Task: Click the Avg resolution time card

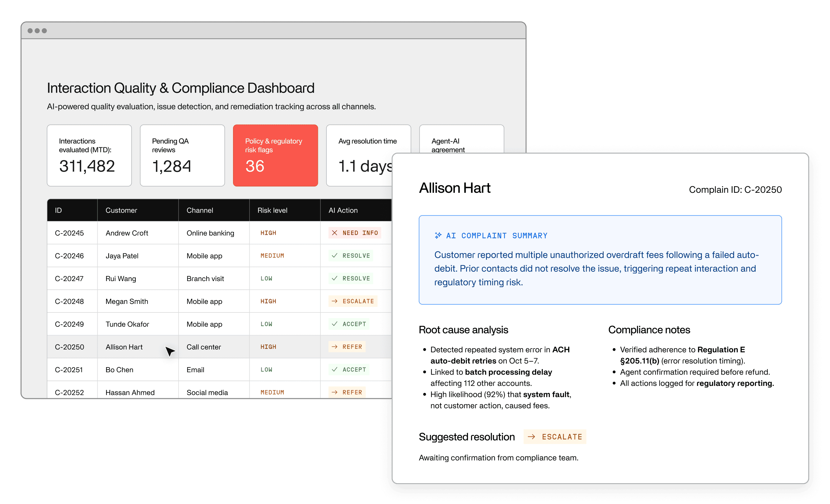Action: point(368,155)
